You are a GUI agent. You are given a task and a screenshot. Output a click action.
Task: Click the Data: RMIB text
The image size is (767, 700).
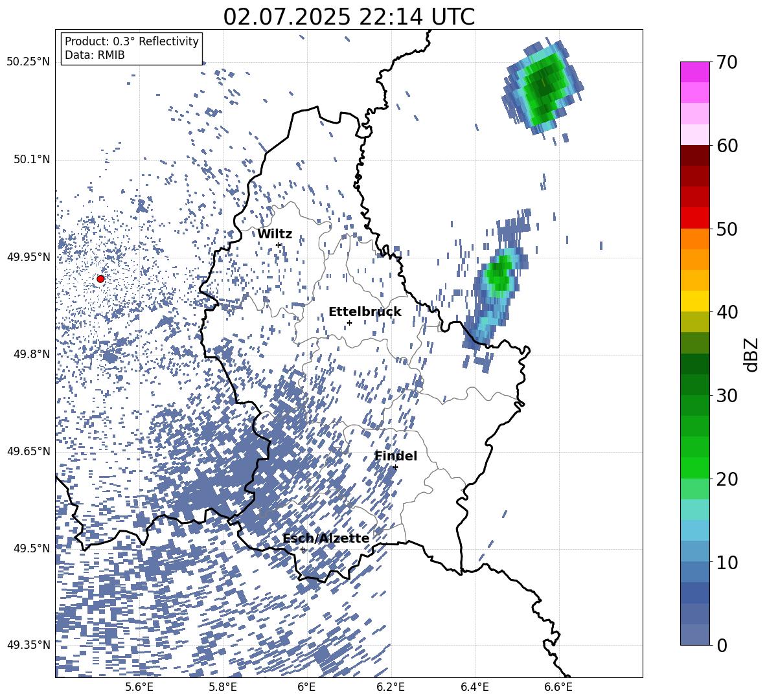click(95, 55)
